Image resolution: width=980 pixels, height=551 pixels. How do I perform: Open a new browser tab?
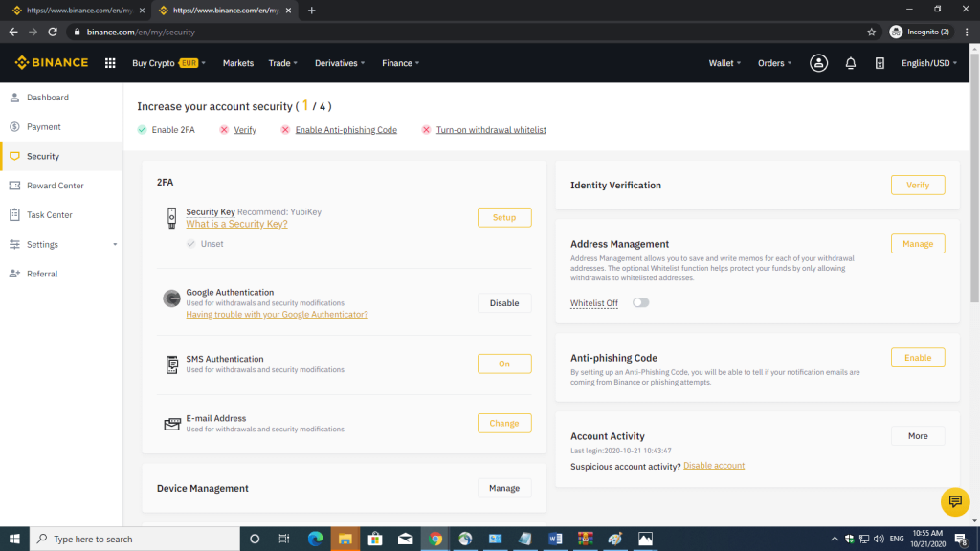point(311,11)
